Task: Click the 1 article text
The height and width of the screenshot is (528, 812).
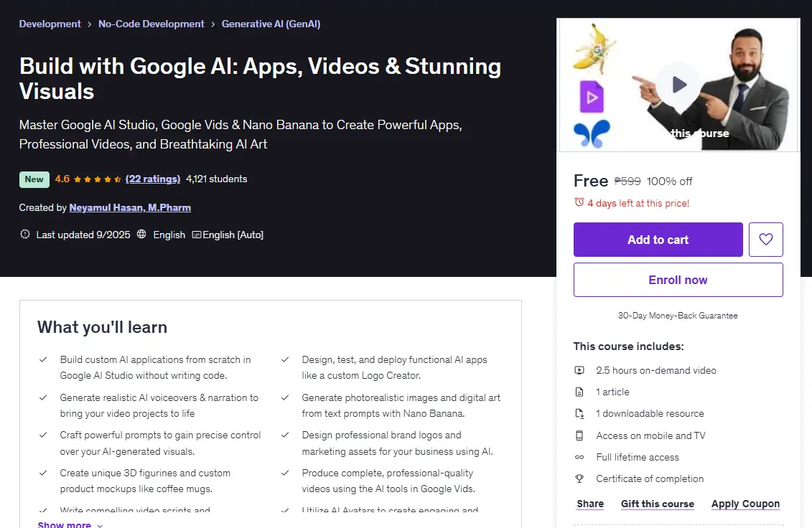Action: (612, 392)
